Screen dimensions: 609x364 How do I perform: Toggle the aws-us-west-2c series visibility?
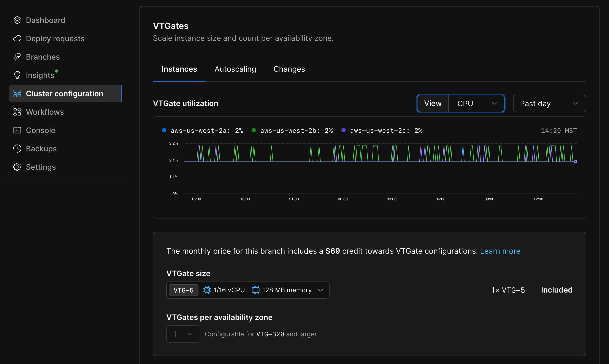tap(382, 130)
